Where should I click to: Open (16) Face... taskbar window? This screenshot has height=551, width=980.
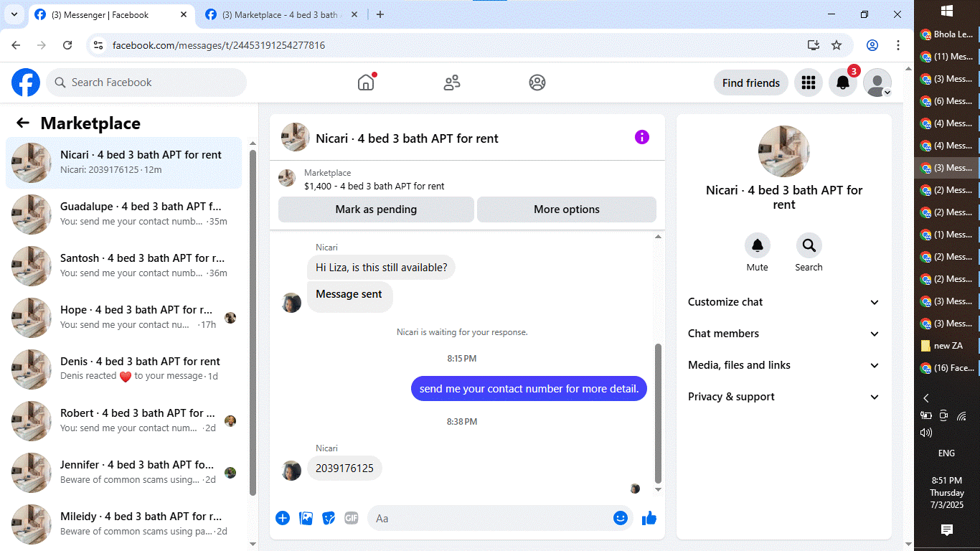click(947, 368)
